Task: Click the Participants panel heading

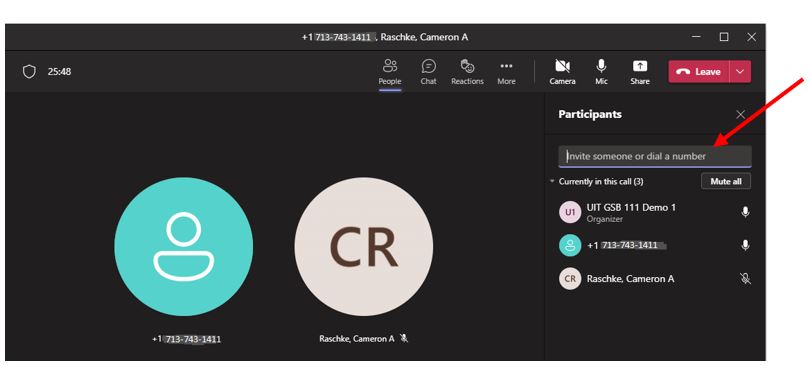Action: pyautogui.click(x=590, y=115)
